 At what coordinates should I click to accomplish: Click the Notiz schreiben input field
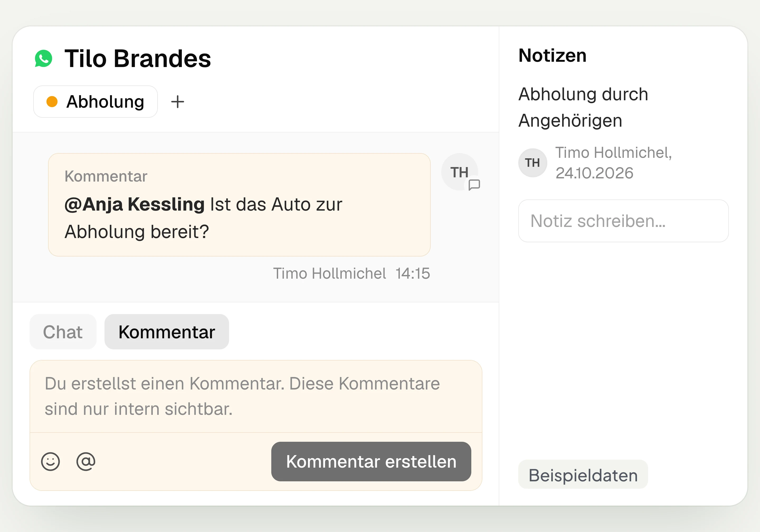[623, 221]
